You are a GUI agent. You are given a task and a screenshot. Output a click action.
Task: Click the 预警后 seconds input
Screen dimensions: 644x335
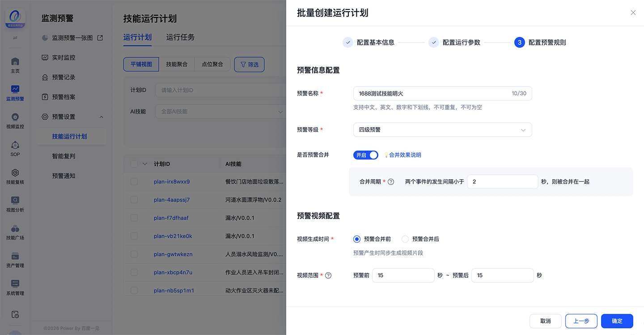pyautogui.click(x=503, y=275)
